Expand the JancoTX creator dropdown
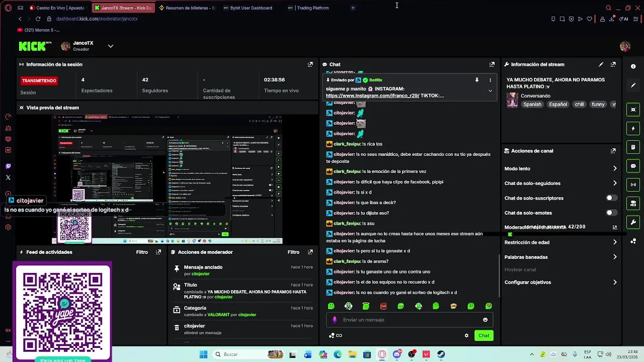 point(111,46)
